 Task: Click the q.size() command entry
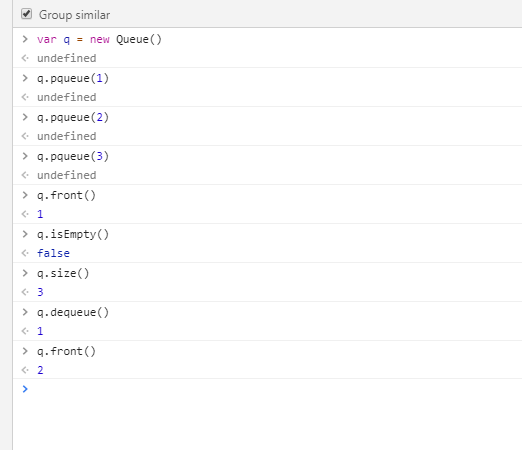point(63,273)
